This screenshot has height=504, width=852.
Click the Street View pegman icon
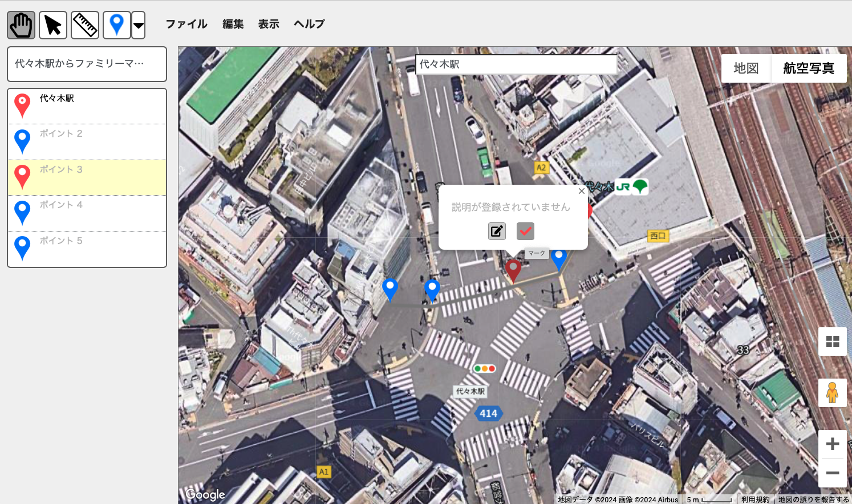[832, 393]
